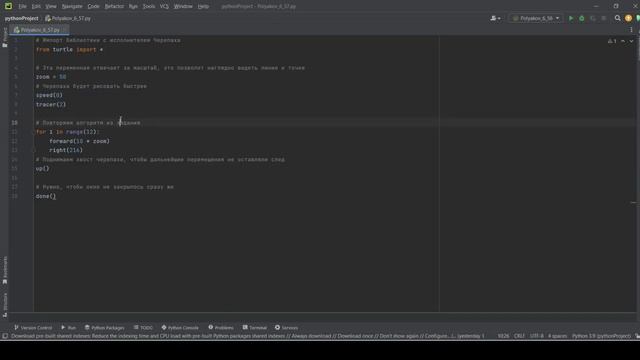The image size is (640, 360).
Task: Open the Python 3.9 interpreter selector
Action: (x=601, y=336)
